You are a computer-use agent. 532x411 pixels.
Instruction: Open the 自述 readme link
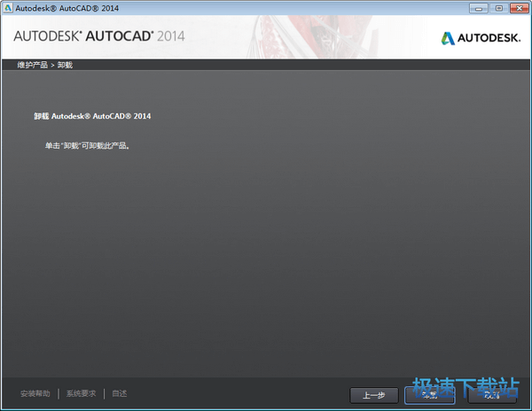[x=120, y=393]
